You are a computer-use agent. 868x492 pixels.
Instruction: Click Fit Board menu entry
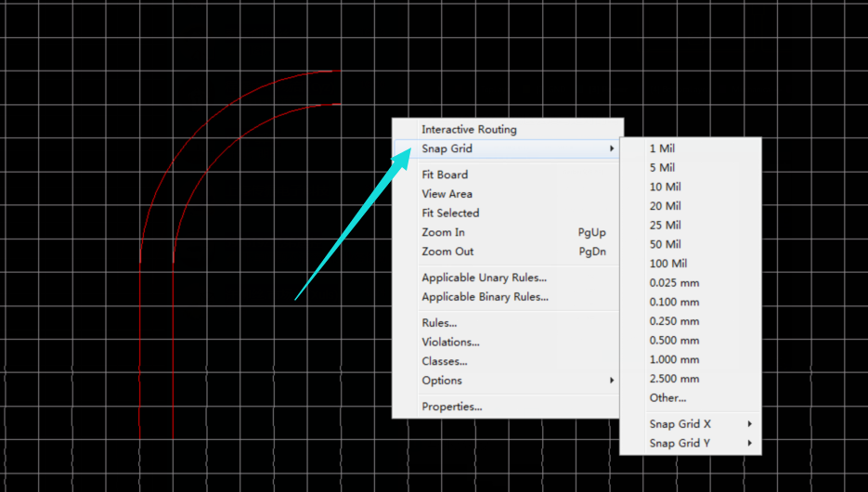coord(445,175)
